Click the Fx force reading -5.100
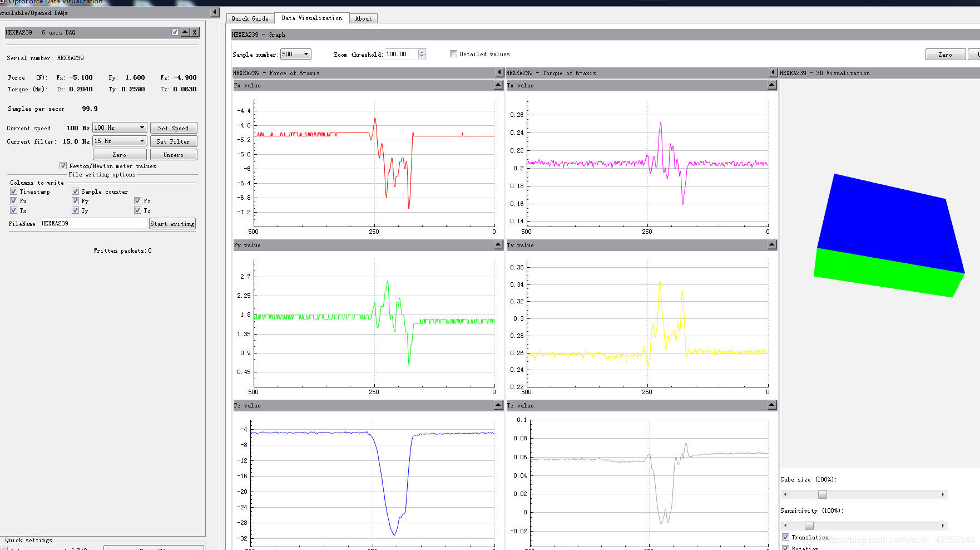The height and width of the screenshot is (550, 980). coord(81,77)
